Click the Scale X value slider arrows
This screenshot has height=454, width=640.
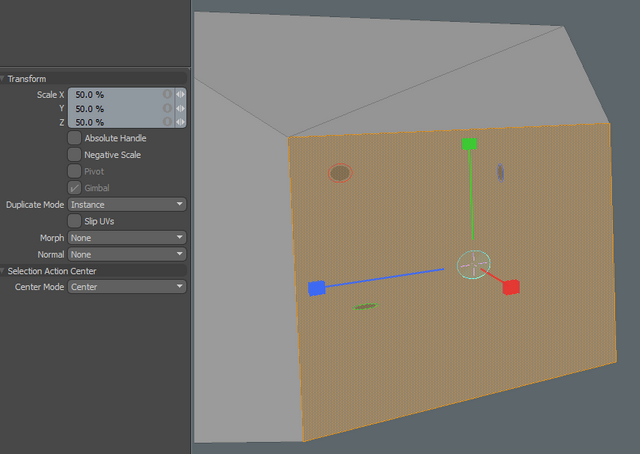tap(180, 94)
